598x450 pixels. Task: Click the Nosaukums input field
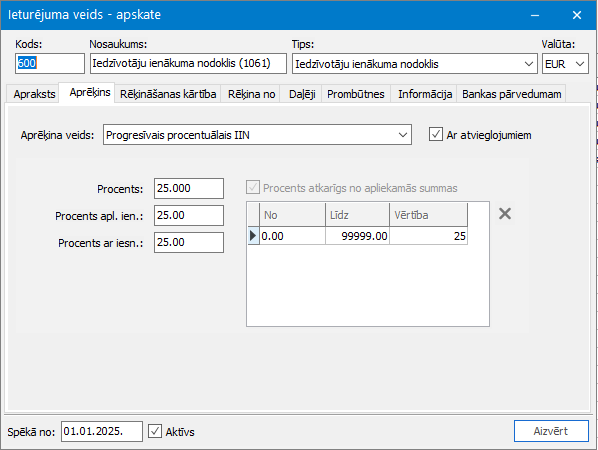tap(188, 63)
